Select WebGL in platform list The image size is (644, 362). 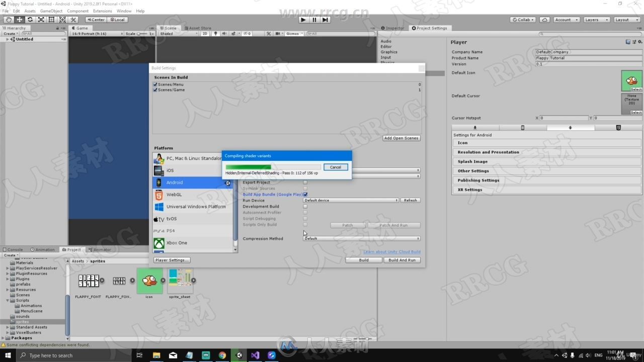pyautogui.click(x=193, y=195)
